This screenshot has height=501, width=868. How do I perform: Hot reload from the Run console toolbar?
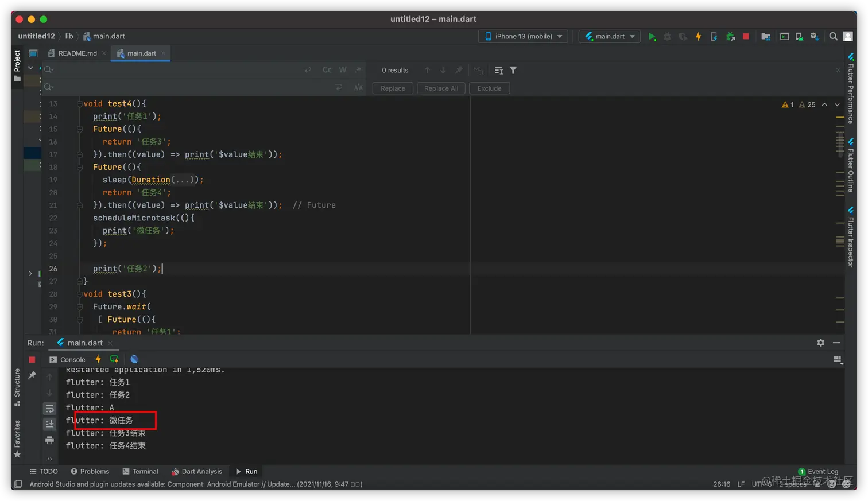tap(98, 359)
